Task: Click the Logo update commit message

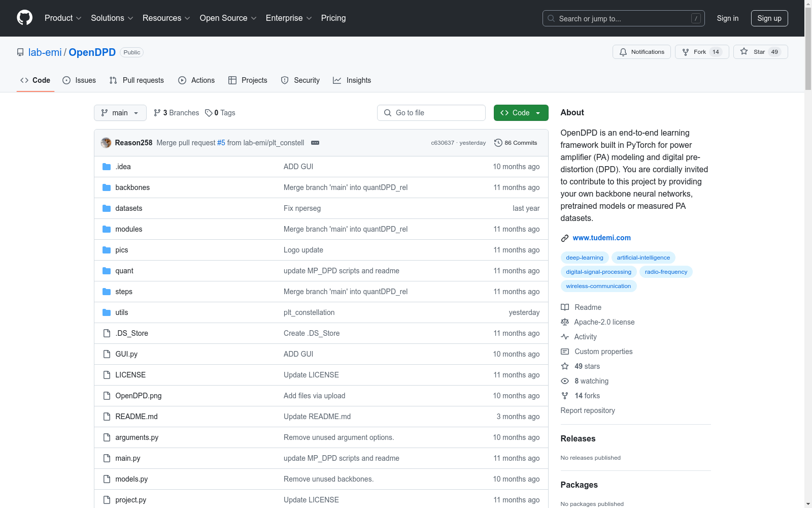Action: tap(303, 250)
